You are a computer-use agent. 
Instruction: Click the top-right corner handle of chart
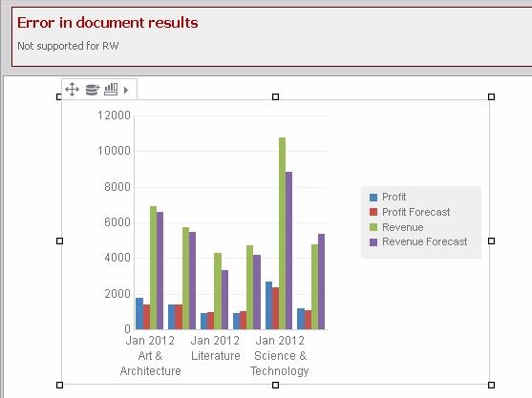pos(491,97)
